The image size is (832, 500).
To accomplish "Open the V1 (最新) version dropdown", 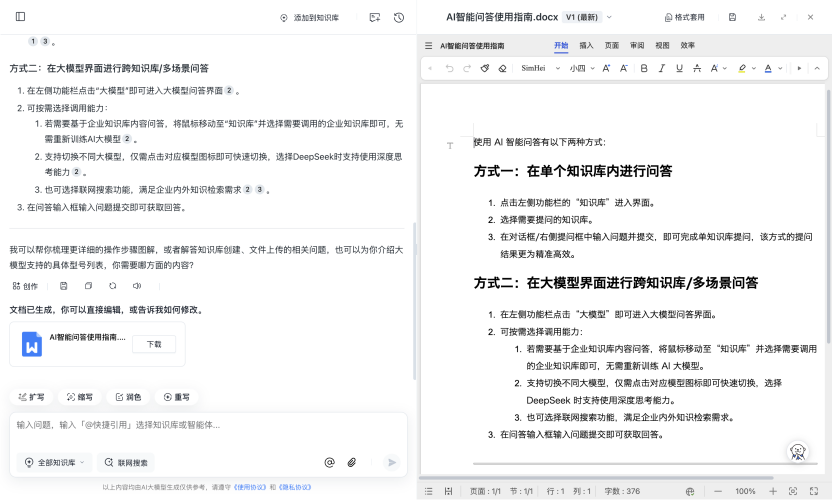I will tap(587, 17).
